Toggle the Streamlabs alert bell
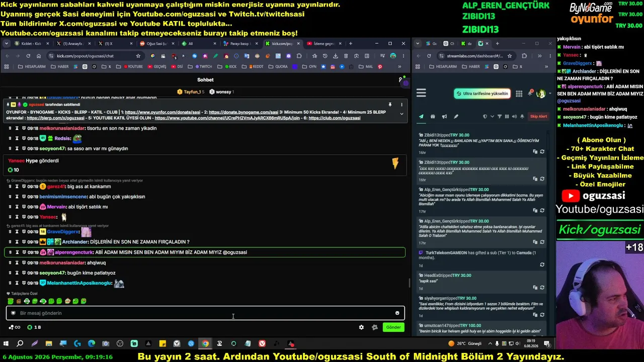Image resolution: width=644 pixels, height=362 pixels. (x=522, y=117)
